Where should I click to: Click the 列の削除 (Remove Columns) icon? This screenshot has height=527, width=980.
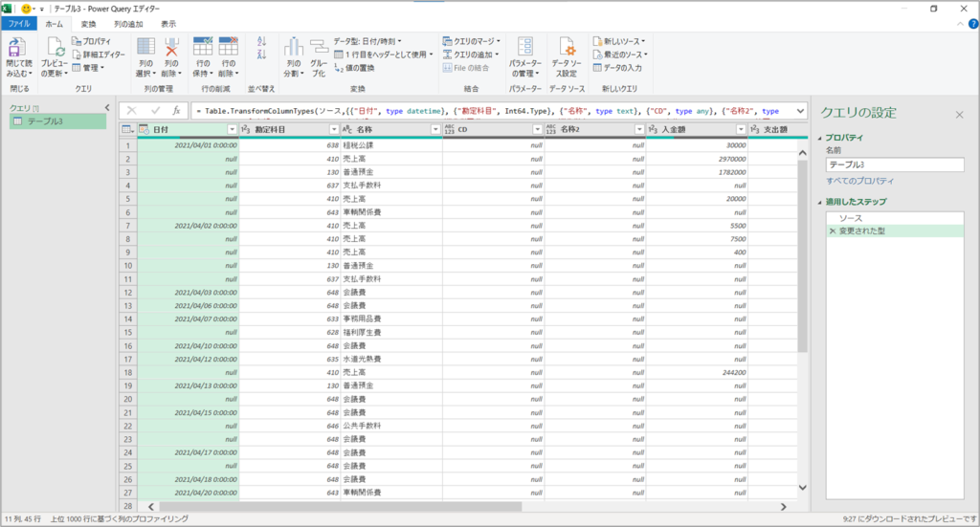coord(171,47)
